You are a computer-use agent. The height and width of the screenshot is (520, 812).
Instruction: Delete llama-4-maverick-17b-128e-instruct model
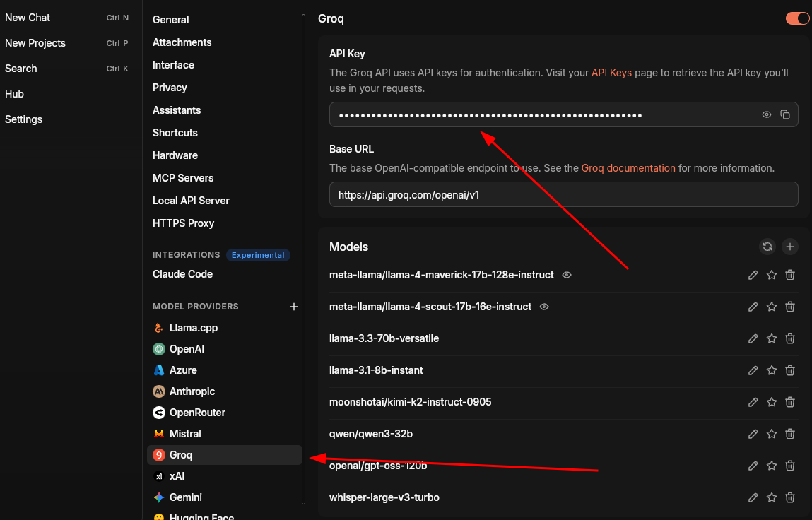[789, 275]
